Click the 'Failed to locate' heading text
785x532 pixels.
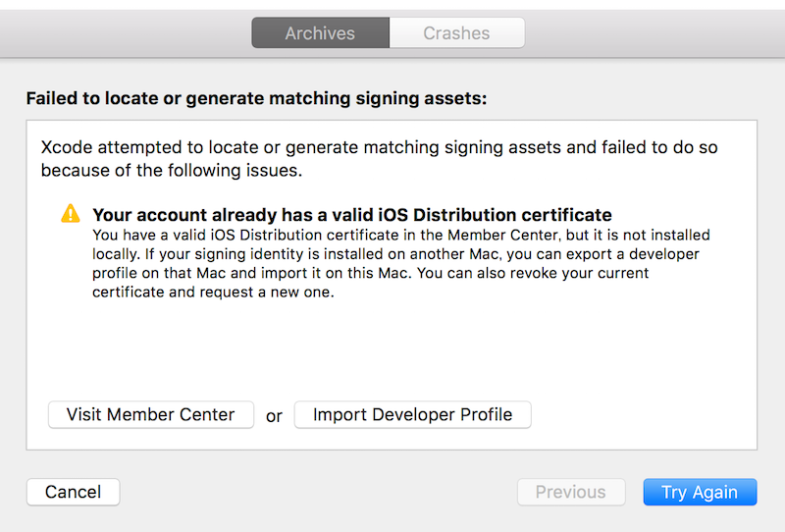pos(256,99)
